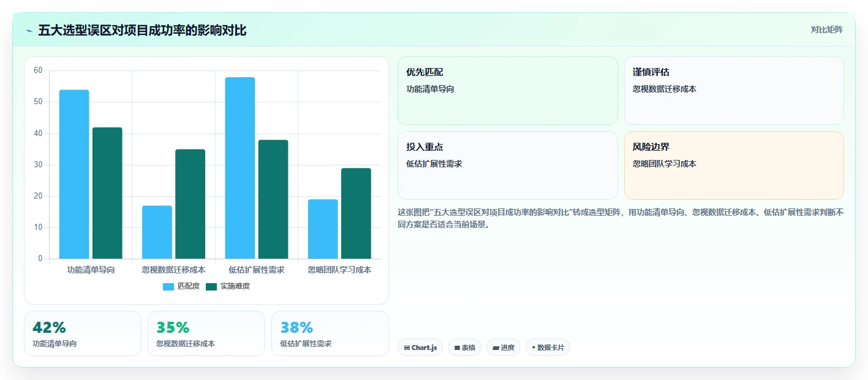Click the description paragraph starting 这张图把
The width and height of the screenshot is (868, 380).
[621, 218]
